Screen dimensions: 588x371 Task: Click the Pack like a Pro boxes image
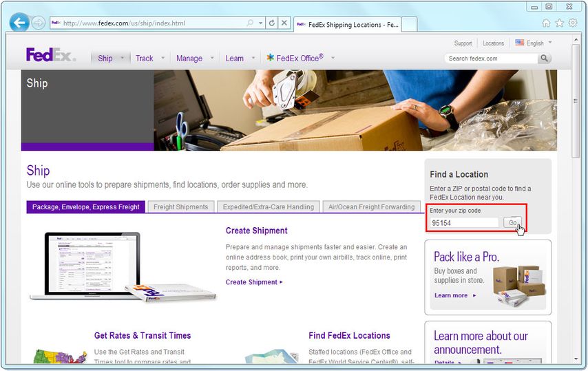pos(519,286)
